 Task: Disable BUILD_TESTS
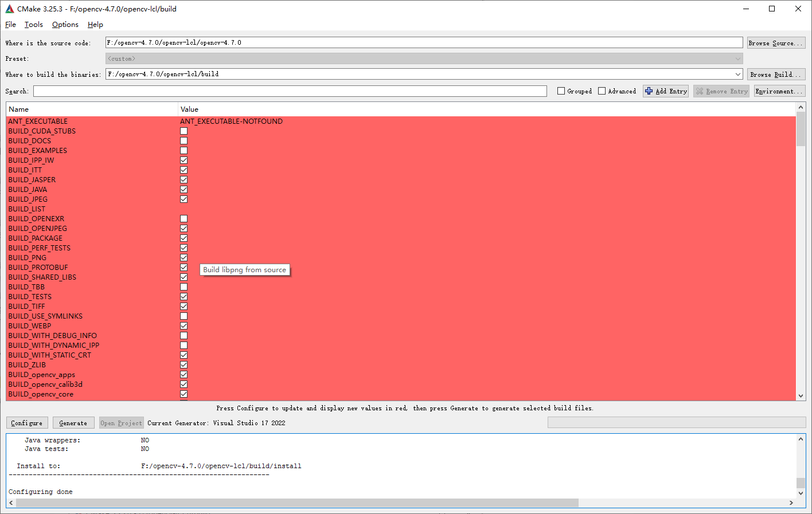pos(184,296)
